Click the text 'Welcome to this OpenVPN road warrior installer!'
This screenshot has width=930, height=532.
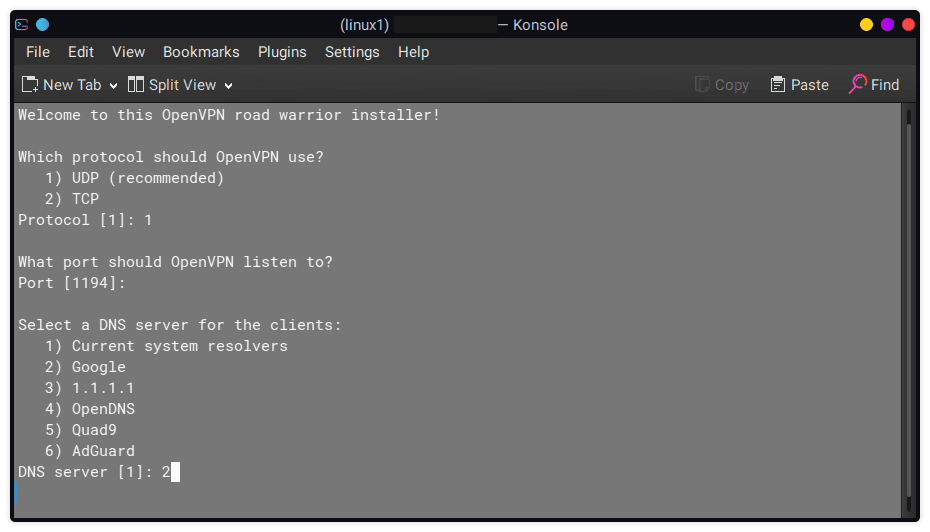229,115
